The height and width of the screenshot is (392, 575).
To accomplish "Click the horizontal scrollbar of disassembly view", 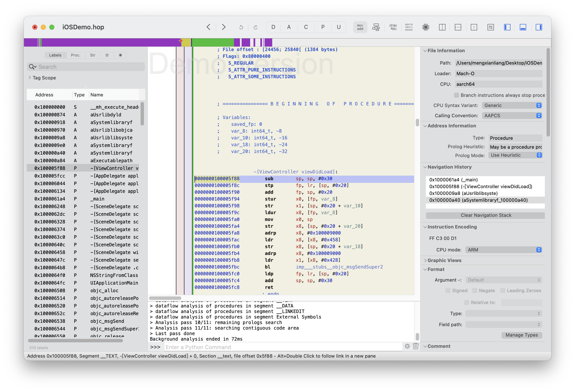I will [165, 298].
